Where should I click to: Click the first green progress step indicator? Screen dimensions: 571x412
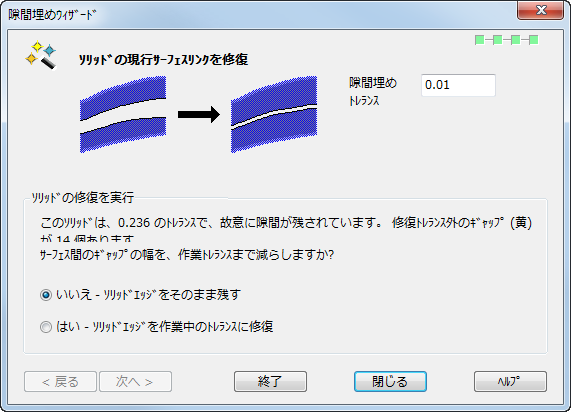coord(480,40)
